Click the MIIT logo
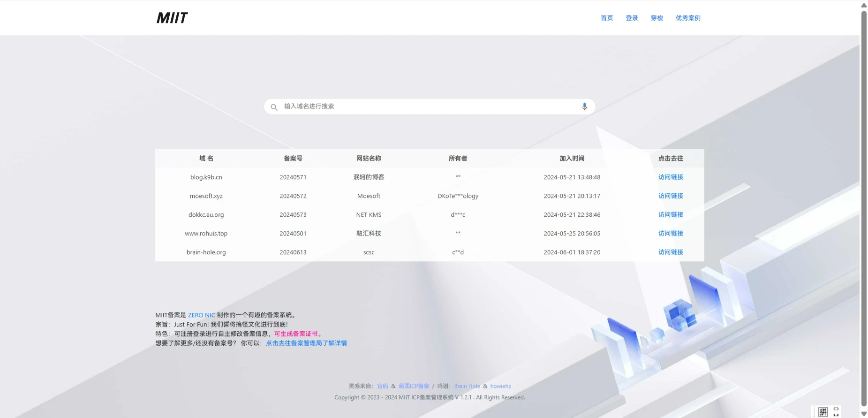 click(x=172, y=18)
